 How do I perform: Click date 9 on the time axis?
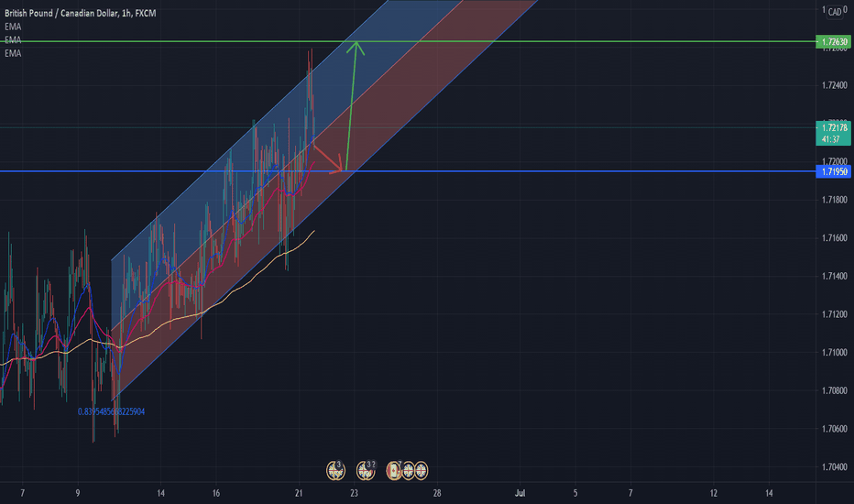point(78,493)
